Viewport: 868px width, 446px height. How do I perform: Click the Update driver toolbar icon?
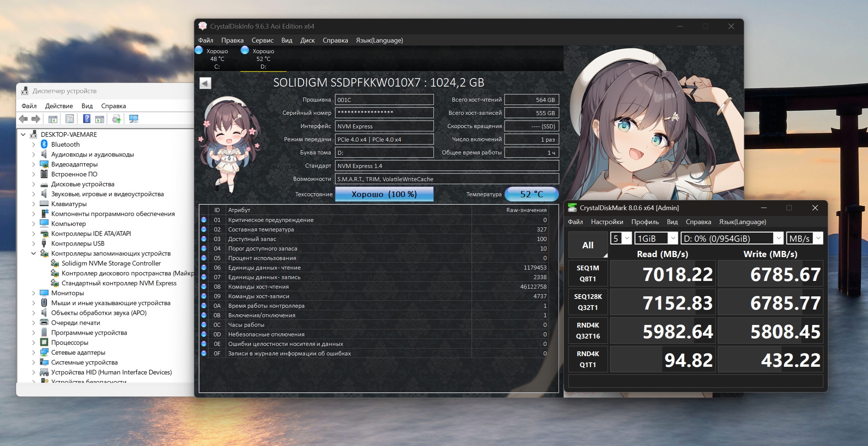point(117,119)
